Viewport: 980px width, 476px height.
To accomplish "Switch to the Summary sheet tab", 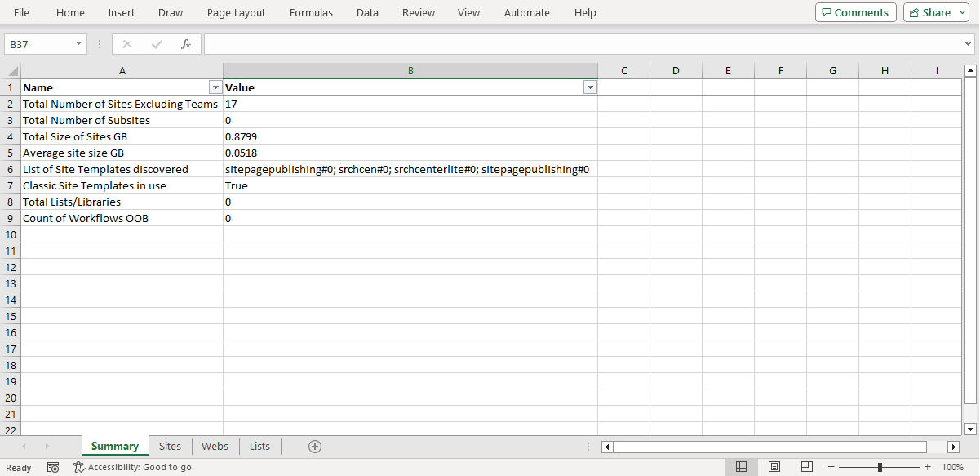I will 115,446.
